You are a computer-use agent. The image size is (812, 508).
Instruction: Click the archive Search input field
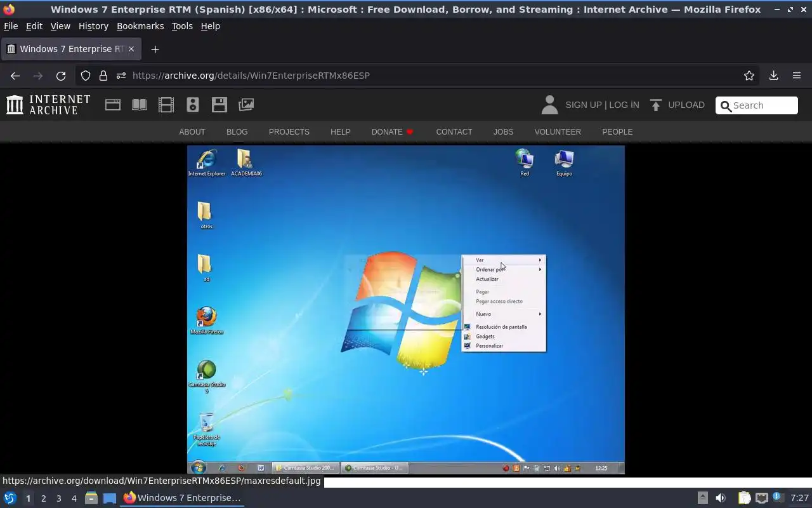point(757,105)
